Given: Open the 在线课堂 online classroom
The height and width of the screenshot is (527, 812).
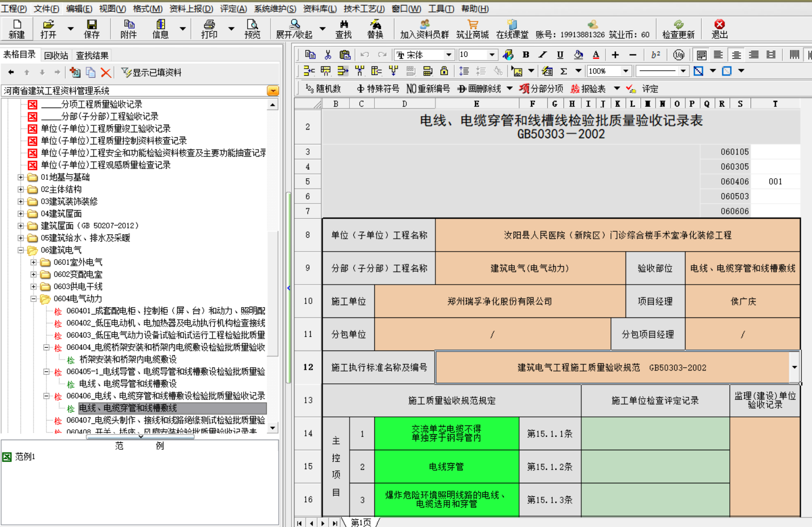Looking at the screenshot, I should pos(512,29).
